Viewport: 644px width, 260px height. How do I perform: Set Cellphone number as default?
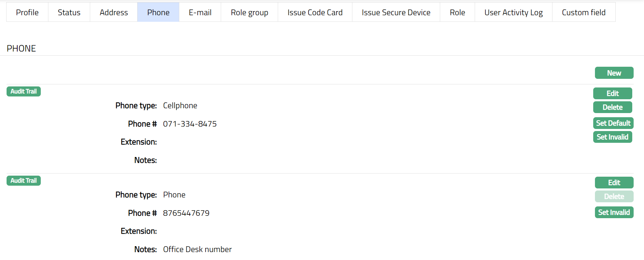[x=613, y=123]
